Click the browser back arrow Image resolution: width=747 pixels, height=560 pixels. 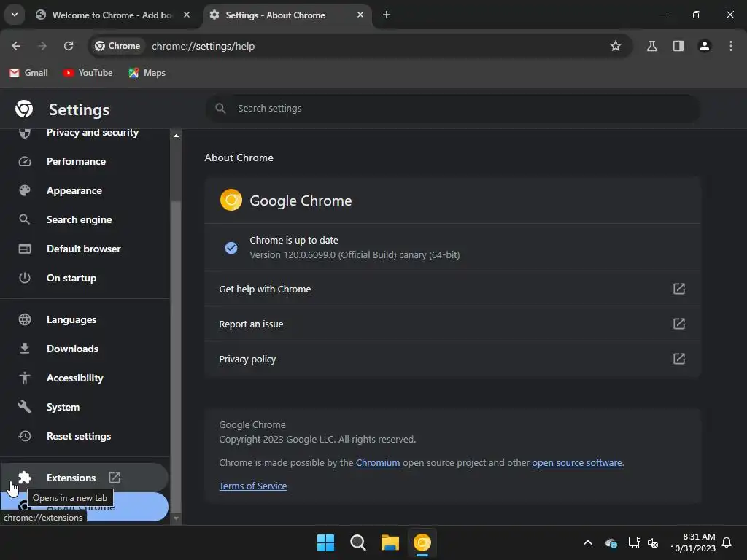[x=16, y=46]
